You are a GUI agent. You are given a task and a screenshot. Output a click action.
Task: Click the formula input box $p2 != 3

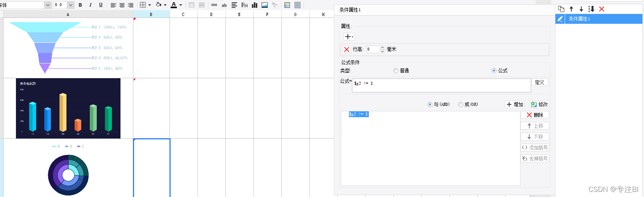click(442, 86)
